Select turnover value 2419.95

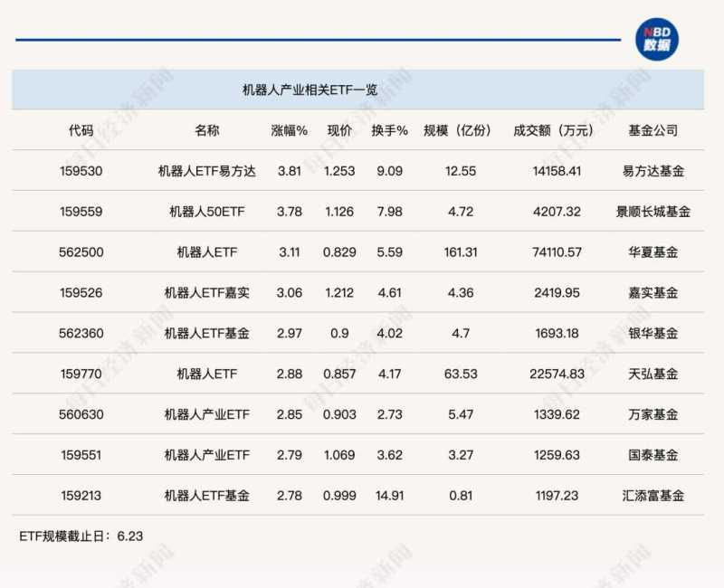(x=557, y=293)
